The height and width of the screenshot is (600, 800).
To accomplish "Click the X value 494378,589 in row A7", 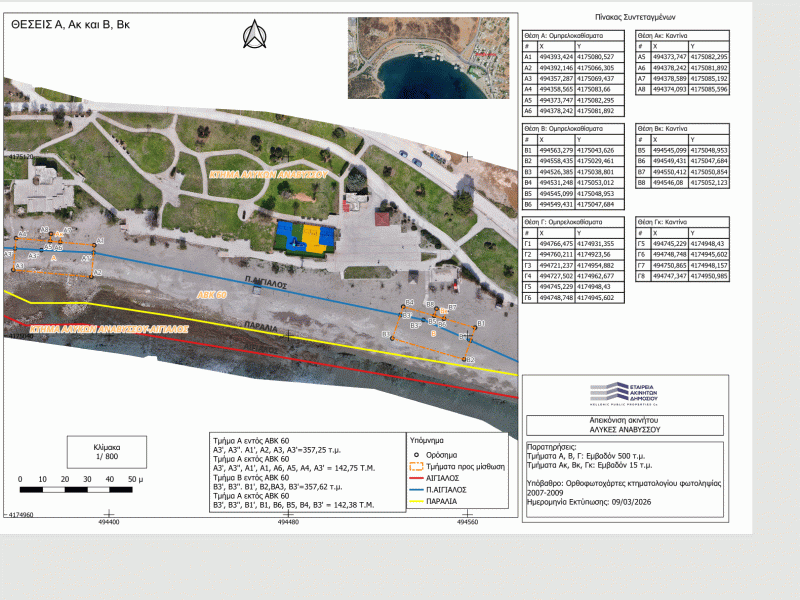I will point(670,79).
